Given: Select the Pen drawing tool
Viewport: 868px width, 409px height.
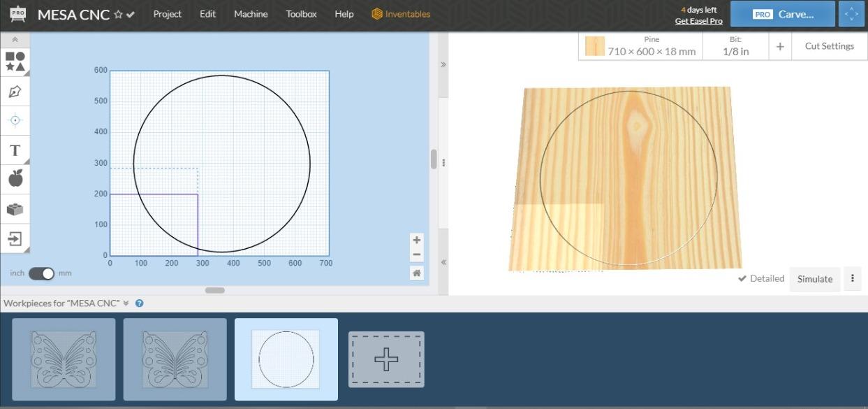Looking at the screenshot, I should pos(15,92).
